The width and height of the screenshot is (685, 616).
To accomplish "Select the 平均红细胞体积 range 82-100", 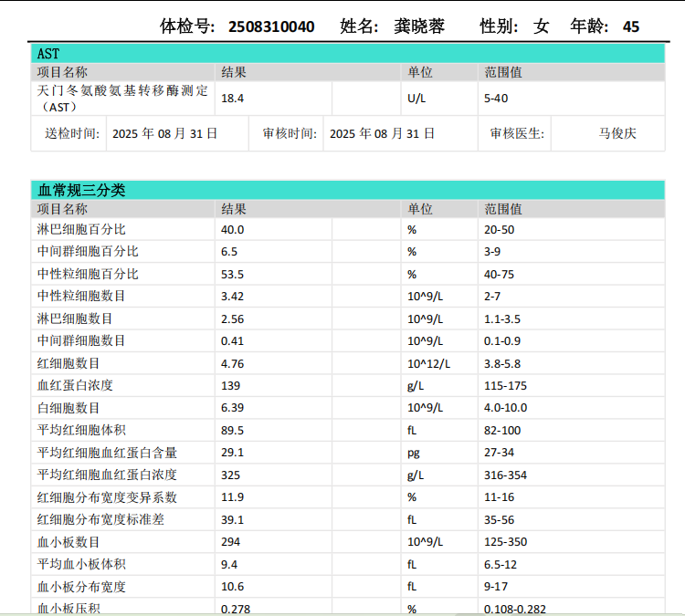I will (502, 431).
